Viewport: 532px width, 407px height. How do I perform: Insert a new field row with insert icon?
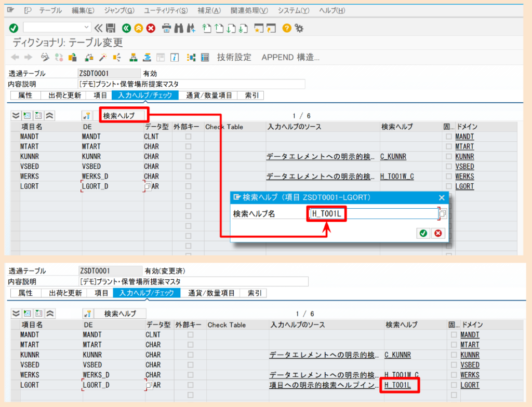28,115
